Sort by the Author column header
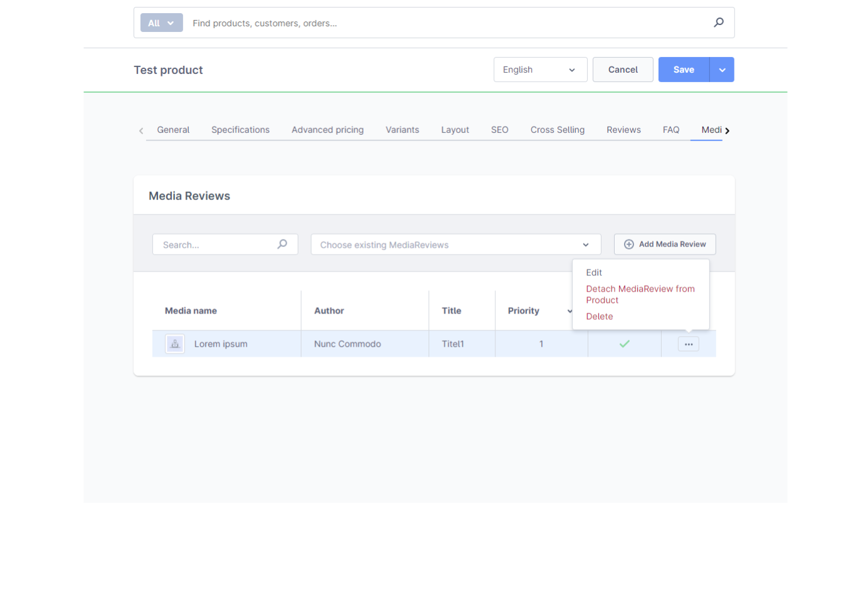The height and width of the screenshot is (590, 868). click(x=329, y=310)
